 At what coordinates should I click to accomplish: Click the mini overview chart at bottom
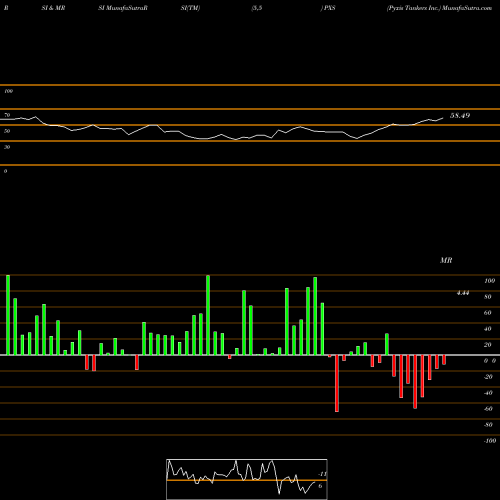[x=247, y=479]
